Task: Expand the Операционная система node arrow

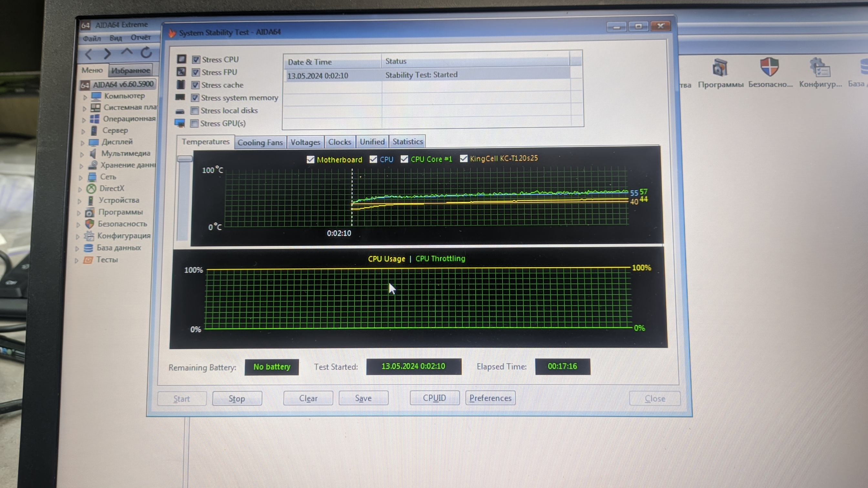Action: point(84,120)
